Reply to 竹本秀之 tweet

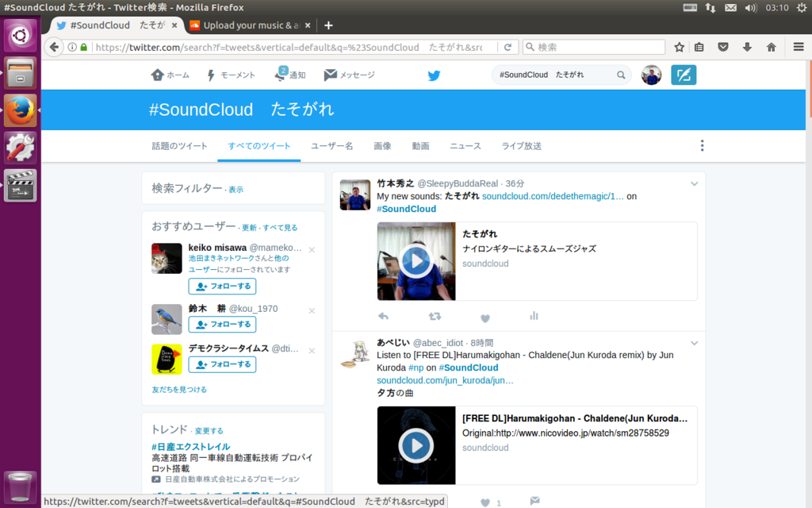tap(383, 316)
